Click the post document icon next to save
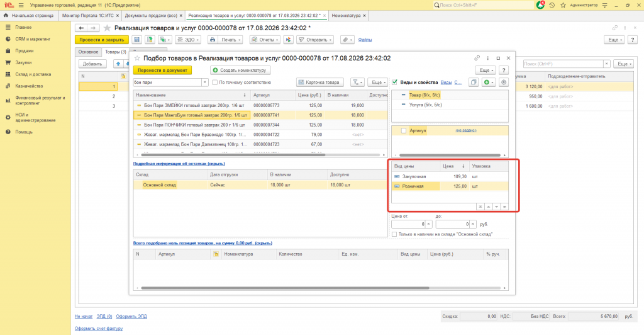 click(x=150, y=40)
